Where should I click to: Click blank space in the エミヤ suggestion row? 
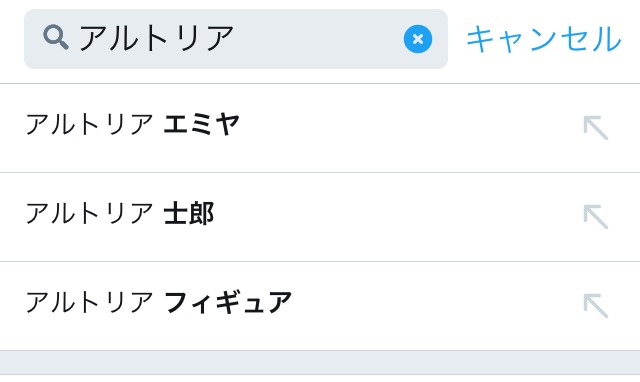408,128
